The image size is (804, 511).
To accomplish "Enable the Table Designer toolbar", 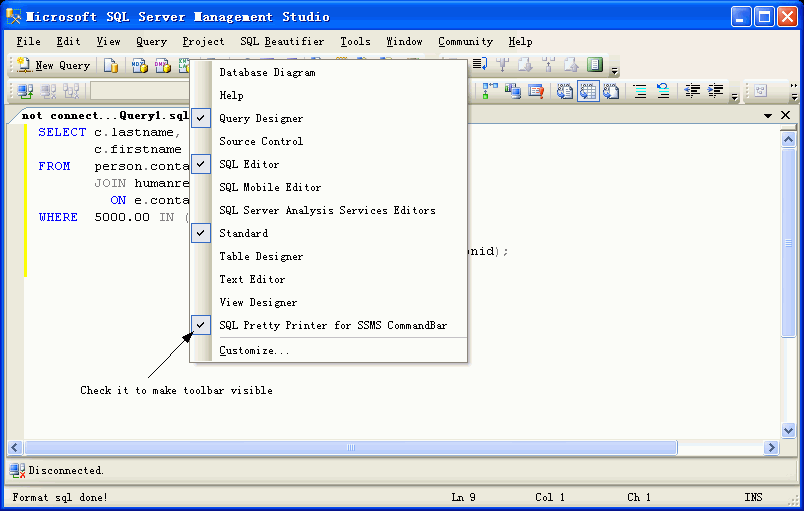I will [328, 256].
